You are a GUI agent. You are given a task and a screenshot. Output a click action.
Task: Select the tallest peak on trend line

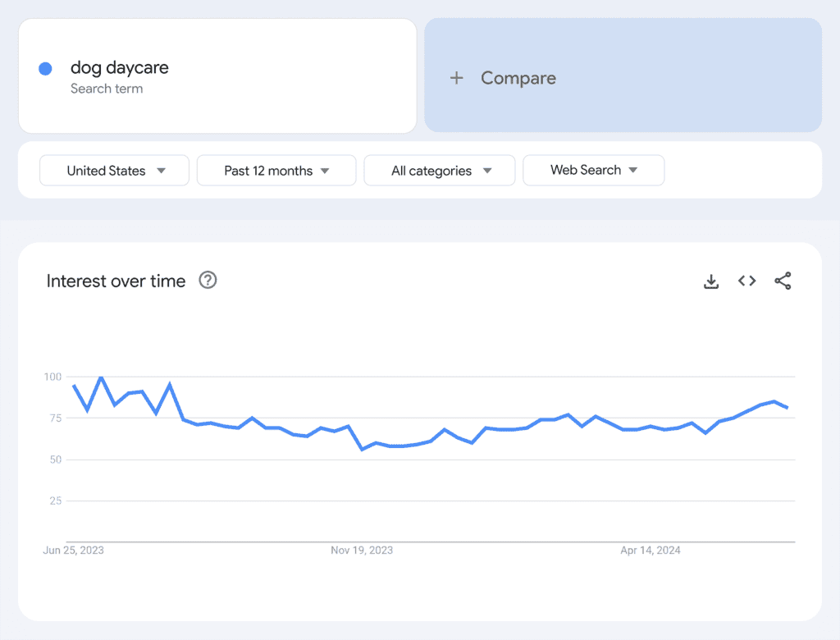(x=101, y=377)
